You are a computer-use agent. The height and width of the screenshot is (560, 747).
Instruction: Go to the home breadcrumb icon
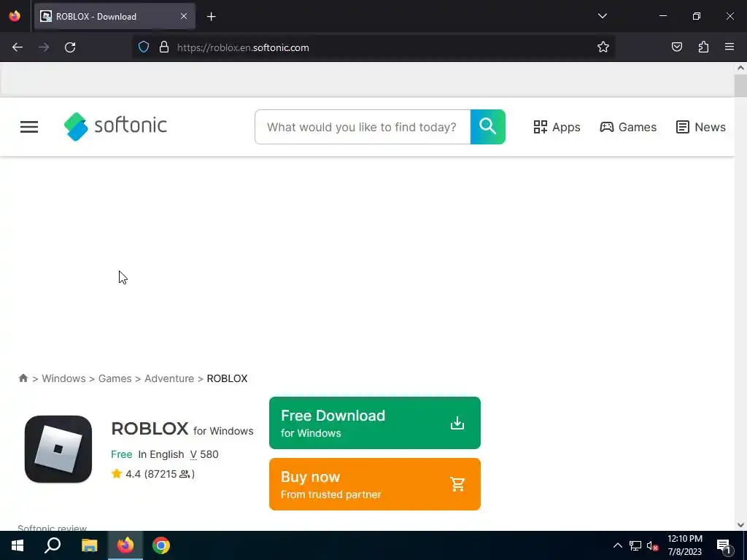coord(23,378)
